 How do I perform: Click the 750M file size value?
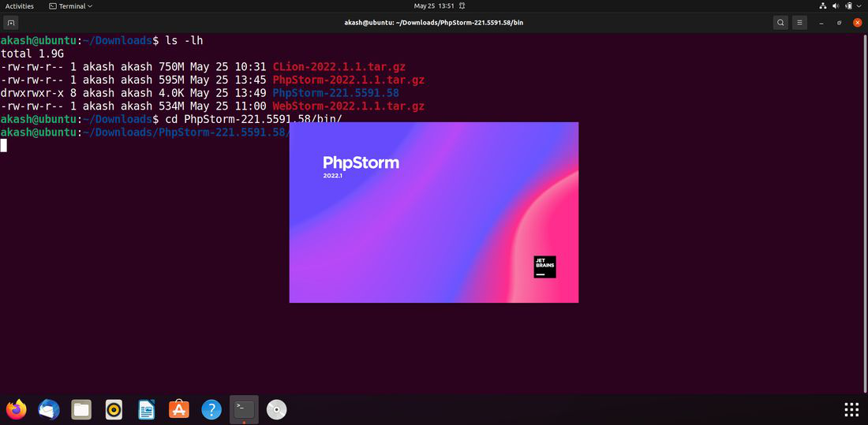tap(171, 66)
